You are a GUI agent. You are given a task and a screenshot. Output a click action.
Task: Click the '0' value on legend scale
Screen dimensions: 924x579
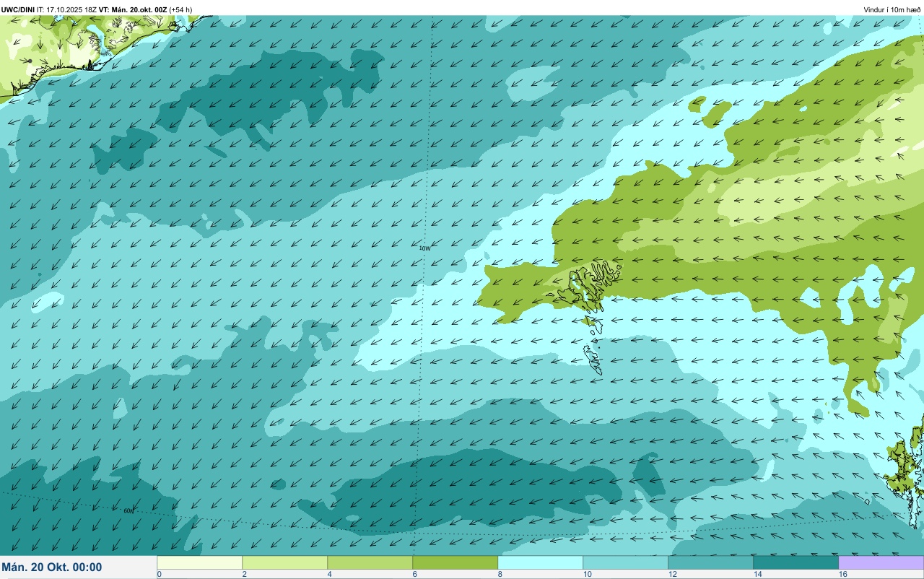click(159, 574)
